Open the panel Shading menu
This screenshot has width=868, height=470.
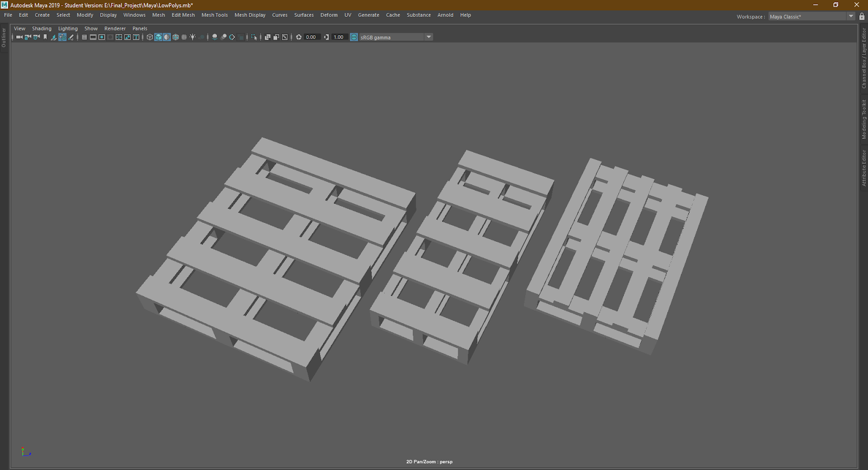pos(41,29)
